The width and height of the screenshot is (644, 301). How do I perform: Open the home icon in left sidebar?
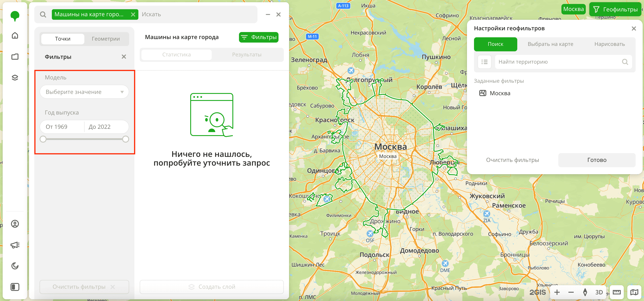click(x=15, y=36)
